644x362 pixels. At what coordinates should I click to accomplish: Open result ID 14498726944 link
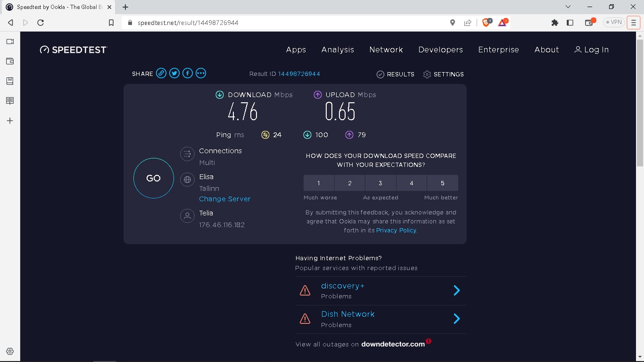tap(299, 74)
